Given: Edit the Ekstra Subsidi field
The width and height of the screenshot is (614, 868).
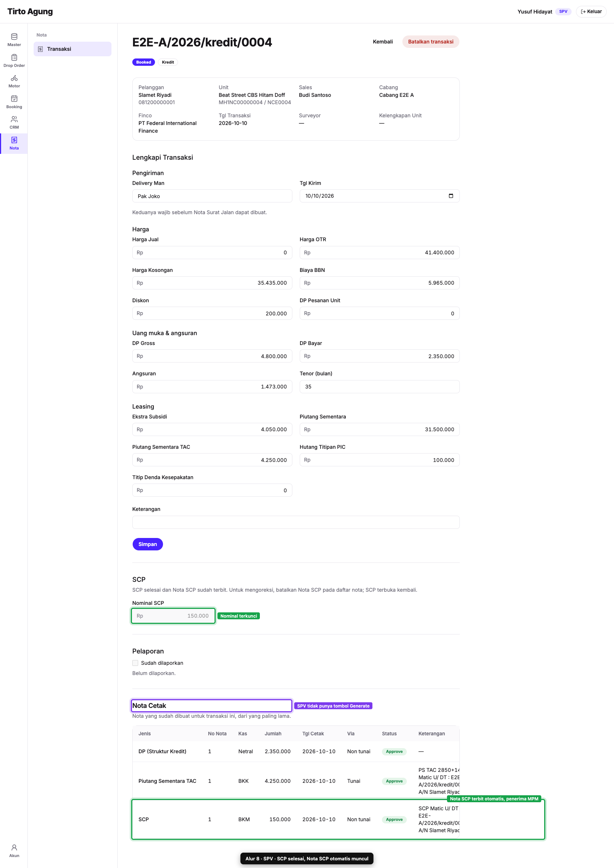Looking at the screenshot, I should coord(212,429).
